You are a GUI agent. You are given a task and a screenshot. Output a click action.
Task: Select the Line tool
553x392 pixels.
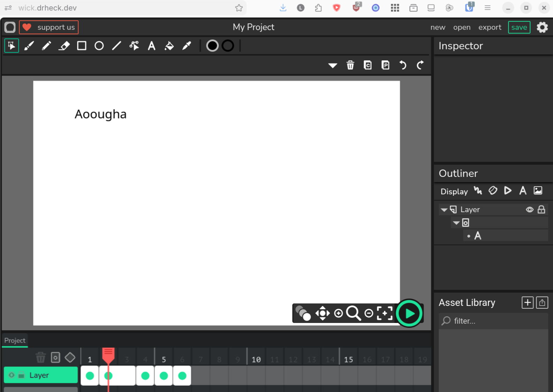pyautogui.click(x=116, y=46)
